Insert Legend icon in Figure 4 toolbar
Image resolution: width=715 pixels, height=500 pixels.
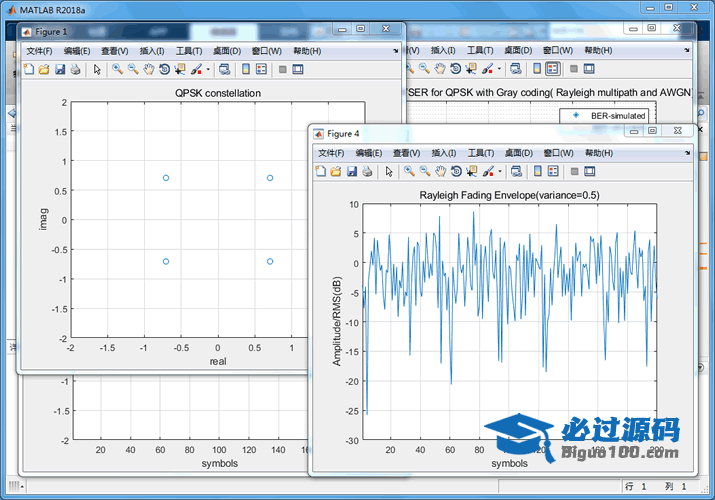pyautogui.click(x=553, y=171)
